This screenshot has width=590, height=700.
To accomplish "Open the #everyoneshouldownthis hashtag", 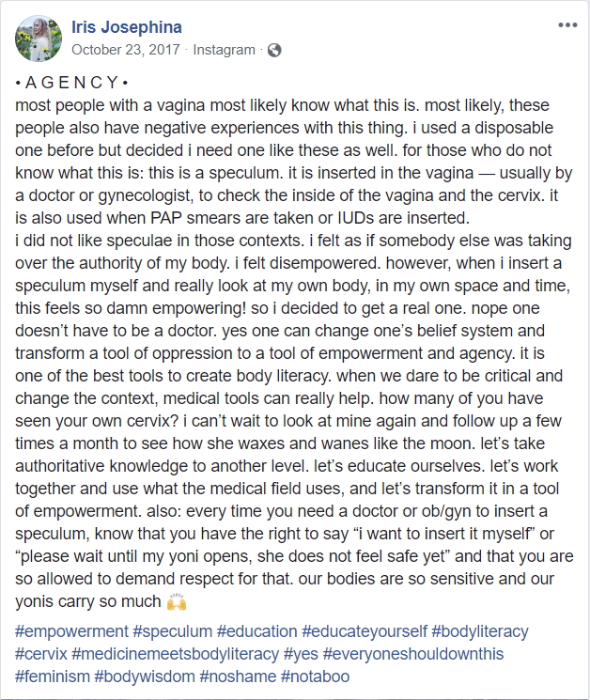I will pyautogui.click(x=413, y=654).
